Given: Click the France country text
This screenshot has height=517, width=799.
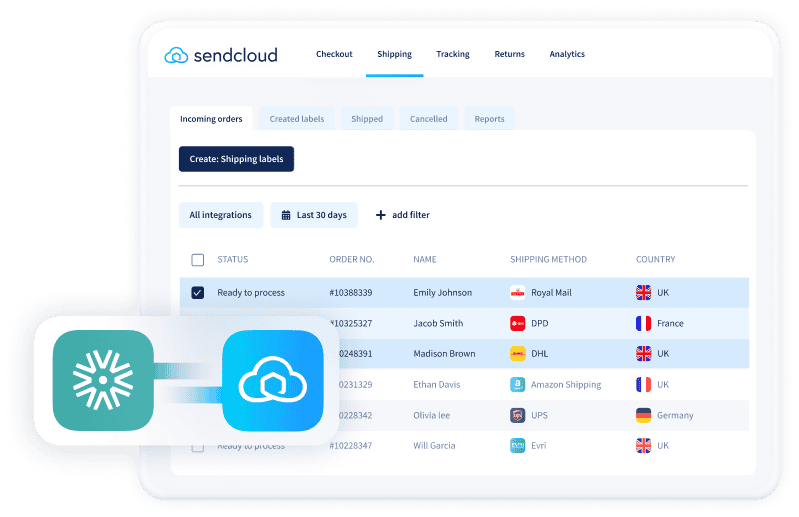Looking at the screenshot, I should tap(670, 323).
